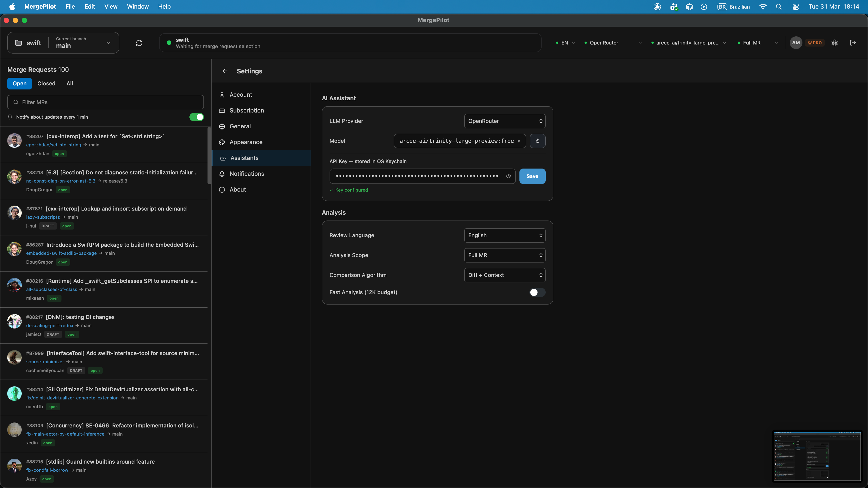Screen dimensions: 868x488
Task: Switch to the Closed merge requests filter
Action: click(46, 83)
